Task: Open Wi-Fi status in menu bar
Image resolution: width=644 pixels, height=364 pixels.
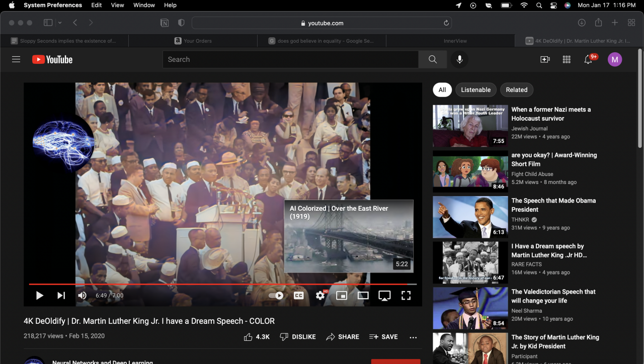Action: [x=524, y=5]
